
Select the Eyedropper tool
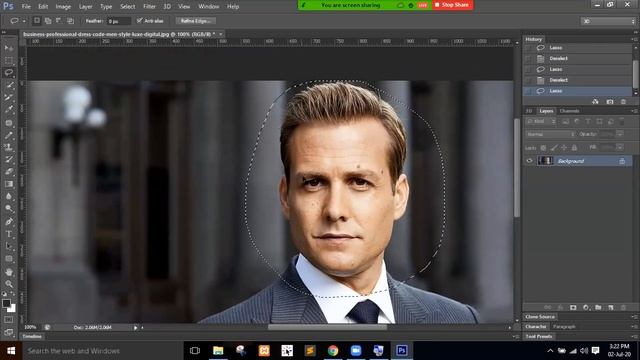point(9,109)
